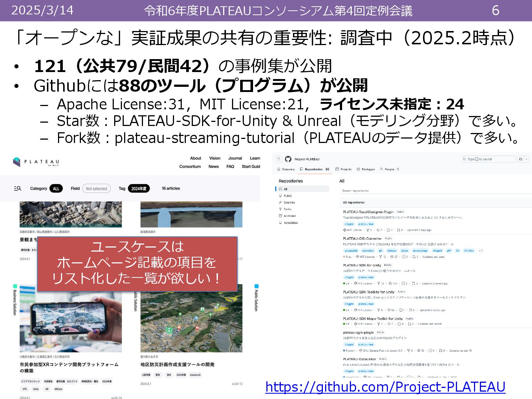Image resolution: width=532 pixels, height=399 pixels.
Task: Open the Category 'ALL' filter pill
Action: [x=56, y=188]
